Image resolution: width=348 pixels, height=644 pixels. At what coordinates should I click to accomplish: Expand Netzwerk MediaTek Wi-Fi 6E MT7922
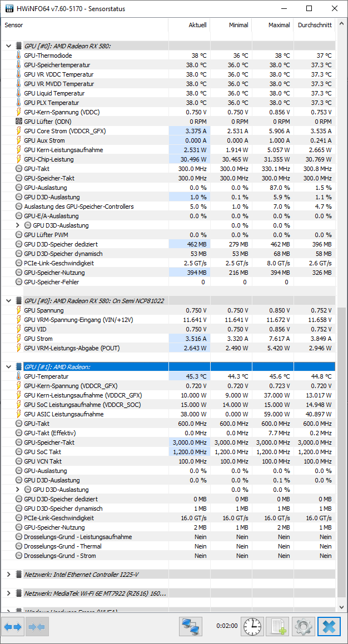coord(9,593)
